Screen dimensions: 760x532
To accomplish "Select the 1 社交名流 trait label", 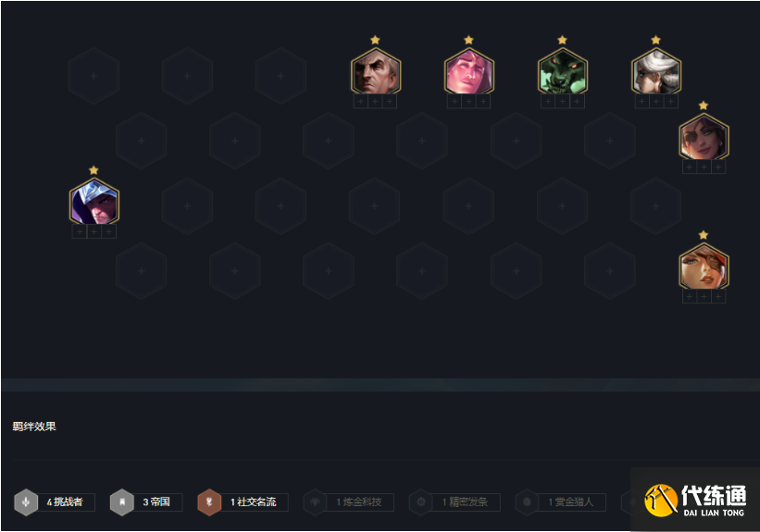I will click(254, 502).
